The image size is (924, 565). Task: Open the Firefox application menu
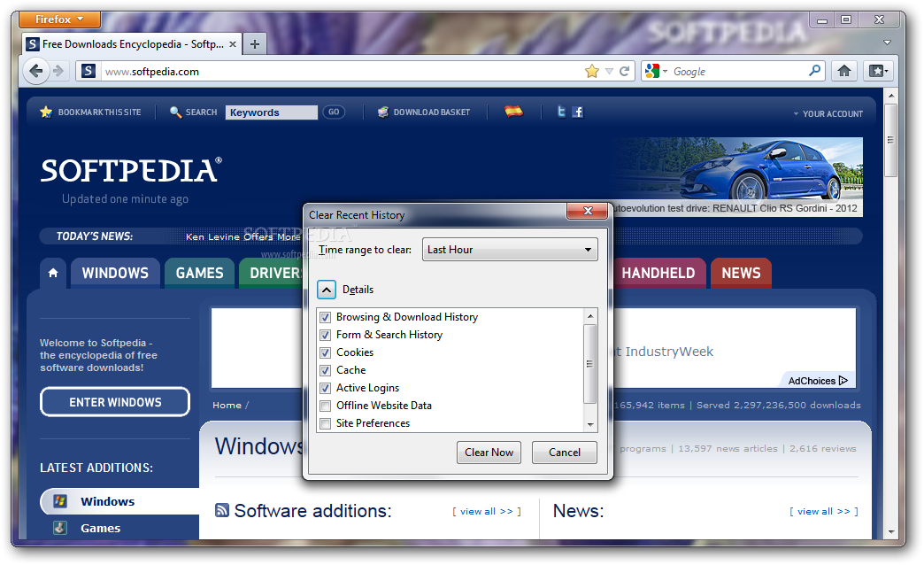(x=59, y=19)
